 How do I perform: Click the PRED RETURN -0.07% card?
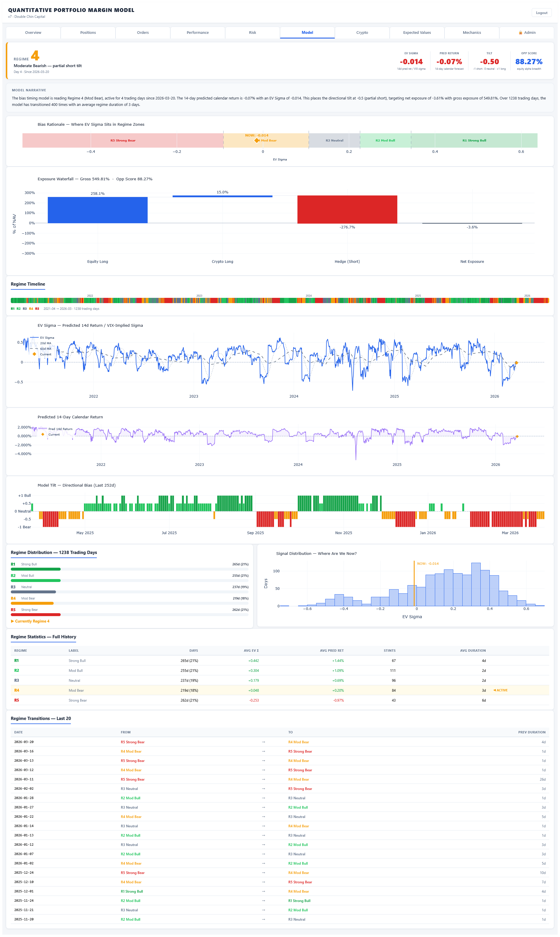point(449,62)
